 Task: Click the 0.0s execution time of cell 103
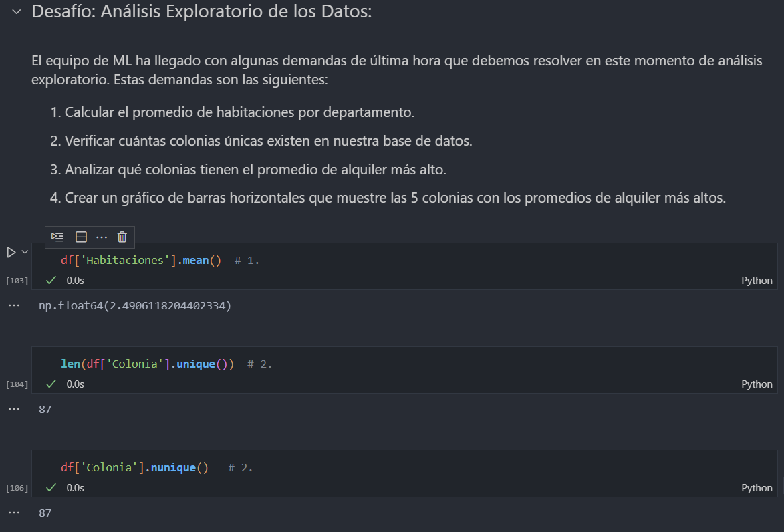75,281
